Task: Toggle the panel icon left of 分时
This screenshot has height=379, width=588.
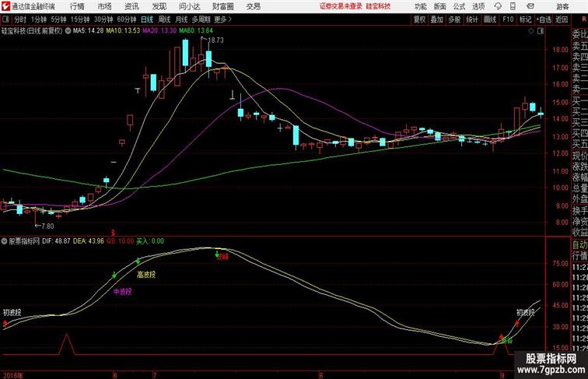Action: coord(5,19)
